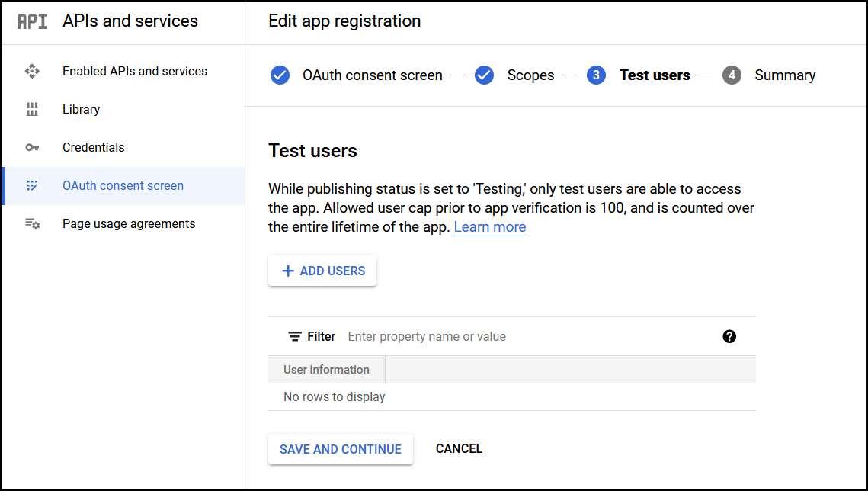Click the Edit app registration page title
This screenshot has width=868, height=491.
[x=344, y=21]
